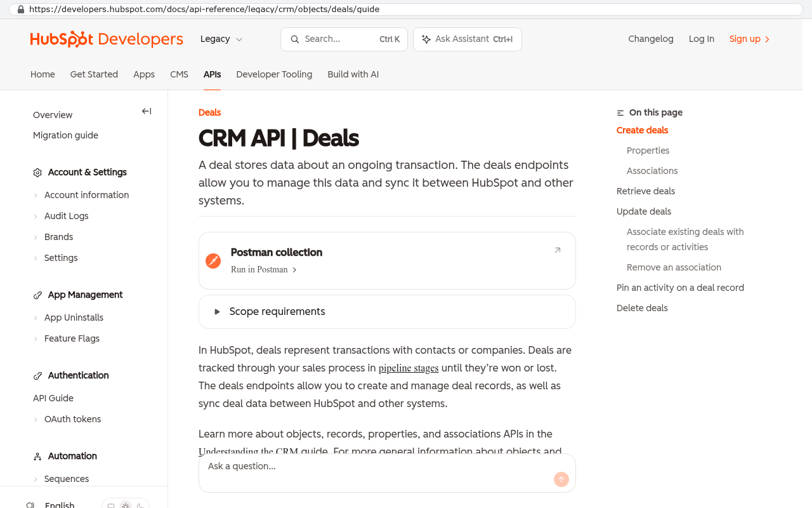812x508 pixels.
Task: Switch to light theme sun icon
Action: pos(126,506)
